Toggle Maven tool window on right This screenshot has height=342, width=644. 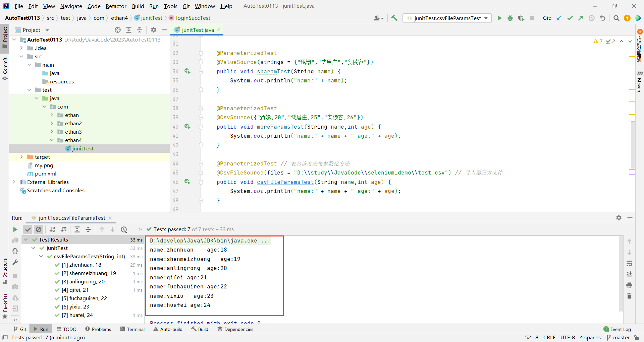pos(639,81)
